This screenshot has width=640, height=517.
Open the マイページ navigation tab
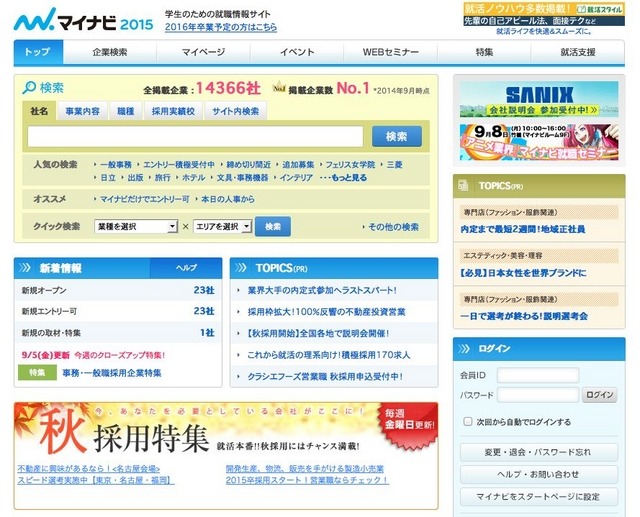tap(203, 52)
